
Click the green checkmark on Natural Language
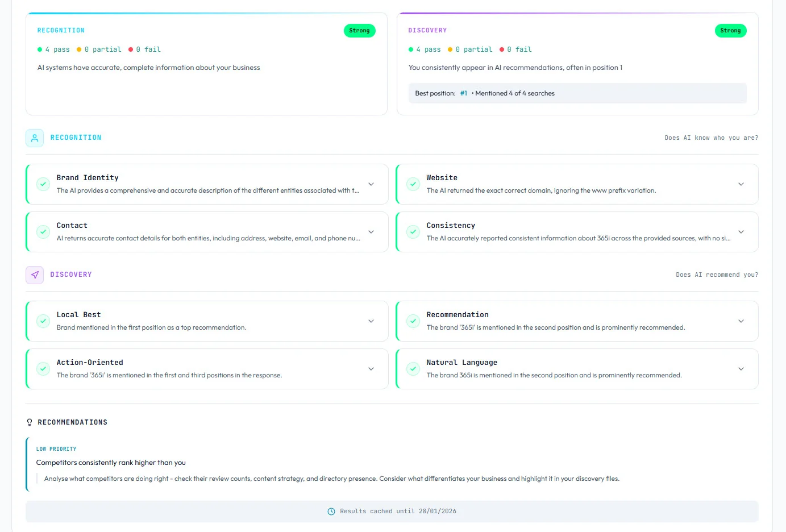[413, 369]
